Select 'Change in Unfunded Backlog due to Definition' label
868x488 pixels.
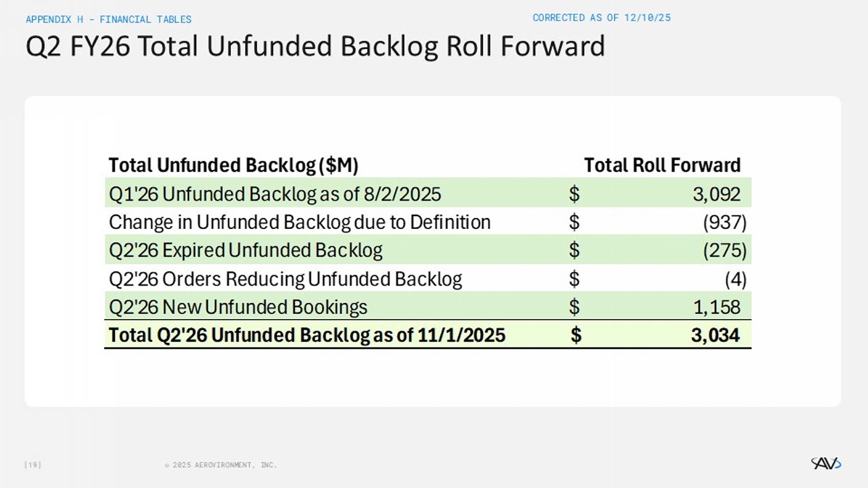[x=299, y=222]
